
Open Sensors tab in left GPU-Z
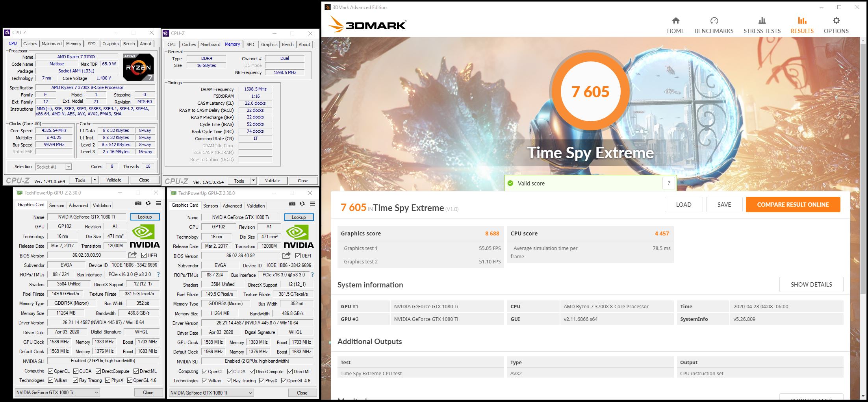pyautogui.click(x=56, y=205)
